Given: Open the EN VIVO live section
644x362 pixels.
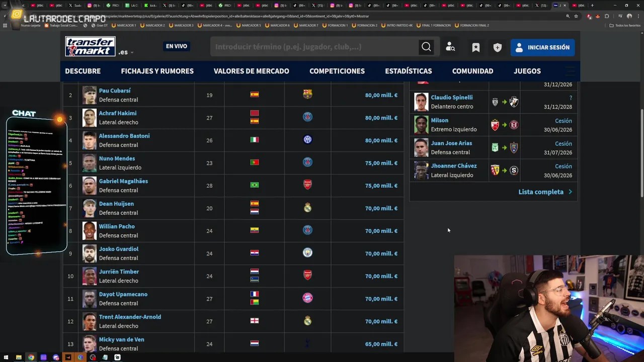Looking at the screenshot, I should click(x=177, y=46).
